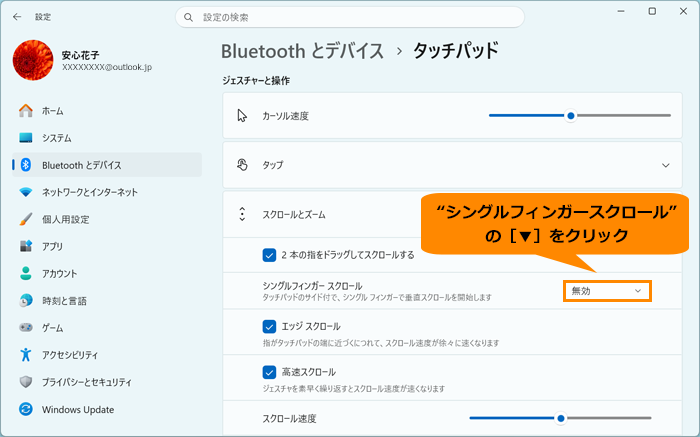Screen dimensions: 700x437
Task: Open プライバシーとセキュリティ page
Action: click(x=107, y=382)
